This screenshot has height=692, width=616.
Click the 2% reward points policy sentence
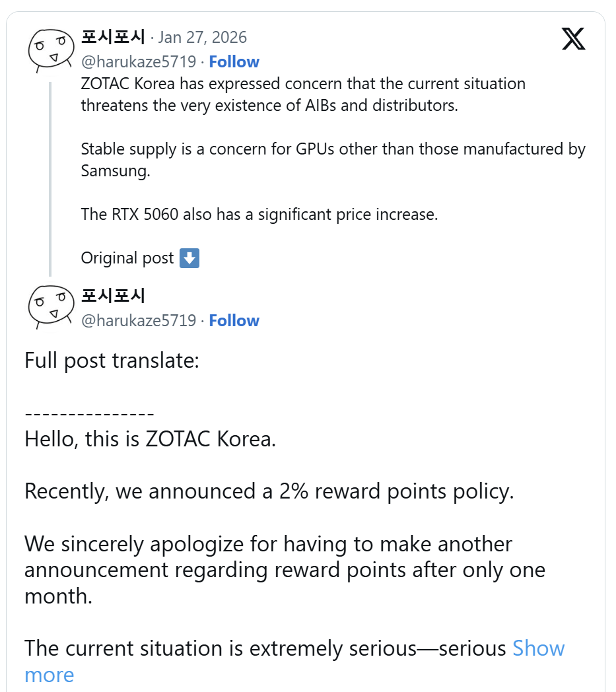269,491
